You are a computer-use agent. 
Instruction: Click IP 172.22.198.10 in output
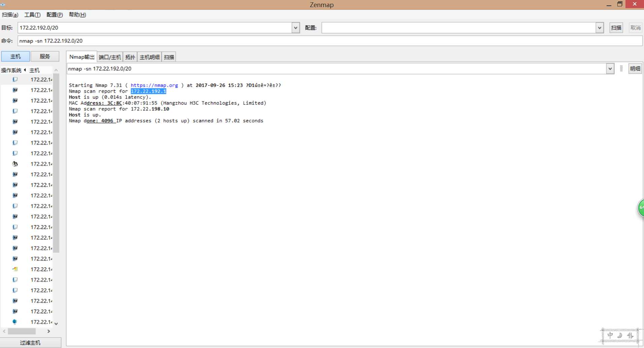pos(150,109)
